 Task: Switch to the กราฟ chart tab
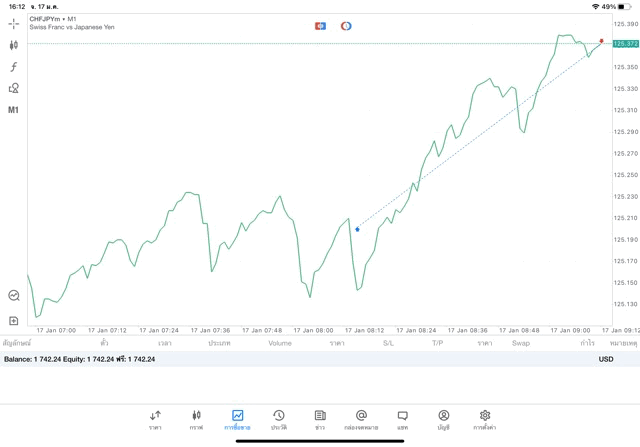click(x=196, y=419)
